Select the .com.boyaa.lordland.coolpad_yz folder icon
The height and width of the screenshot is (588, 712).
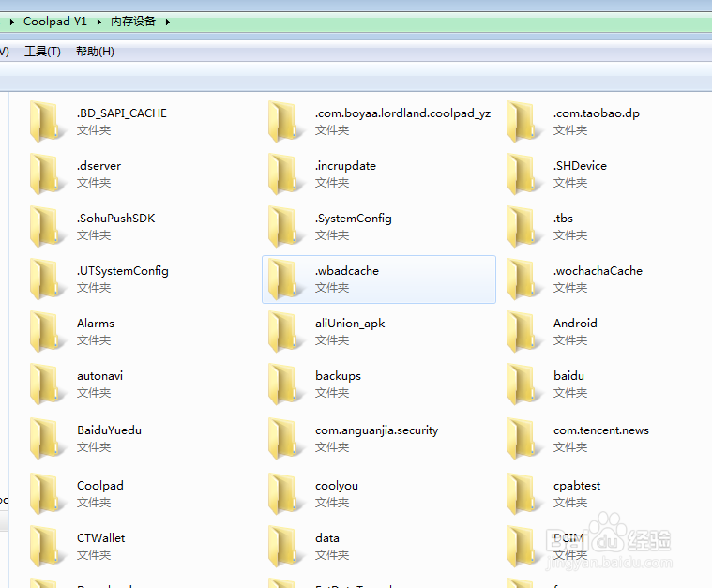pyautogui.click(x=285, y=122)
